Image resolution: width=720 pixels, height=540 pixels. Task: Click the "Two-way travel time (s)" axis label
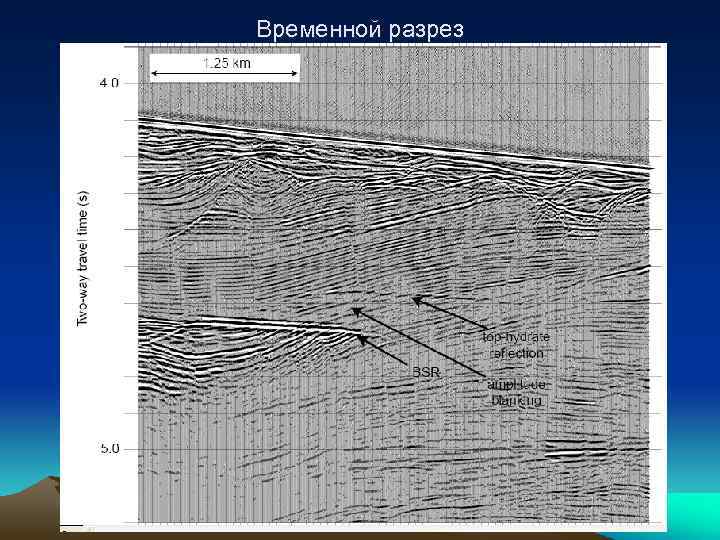point(83,259)
